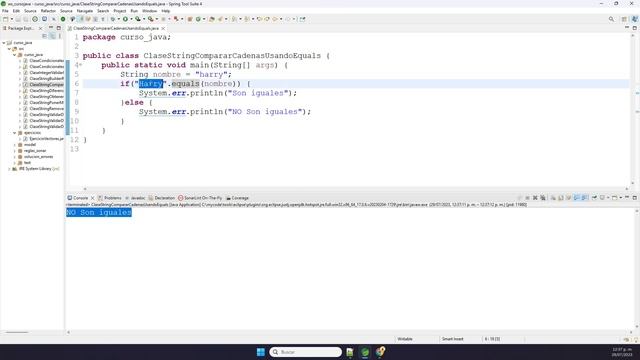Viewport: 640px width, 360px height.
Task: Collapse the curso_java project node
Action: tap(4, 42)
